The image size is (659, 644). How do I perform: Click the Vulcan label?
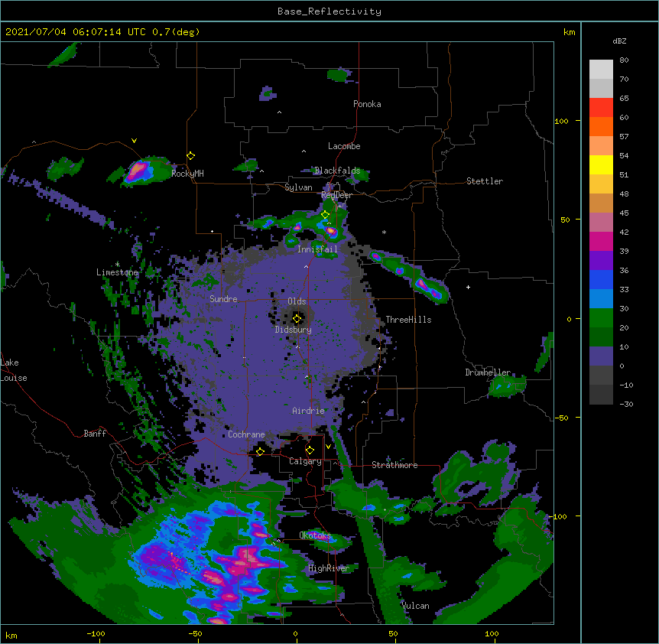point(415,606)
